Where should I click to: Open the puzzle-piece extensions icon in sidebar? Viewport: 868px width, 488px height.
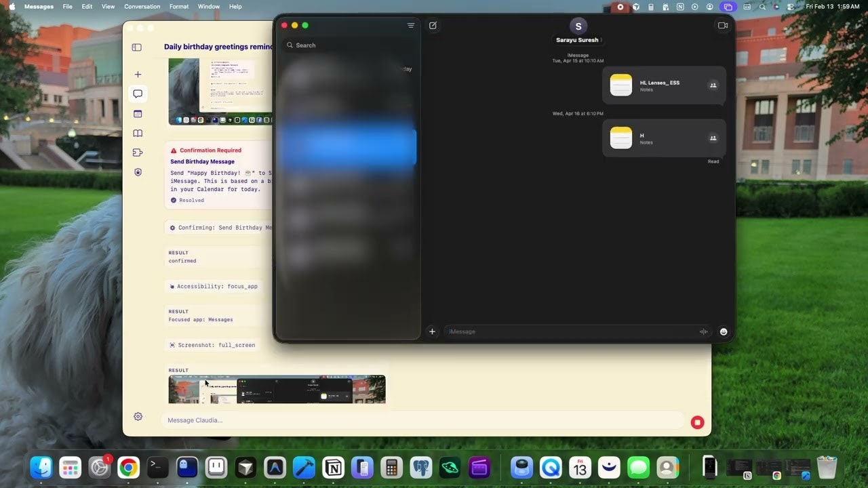click(x=138, y=152)
